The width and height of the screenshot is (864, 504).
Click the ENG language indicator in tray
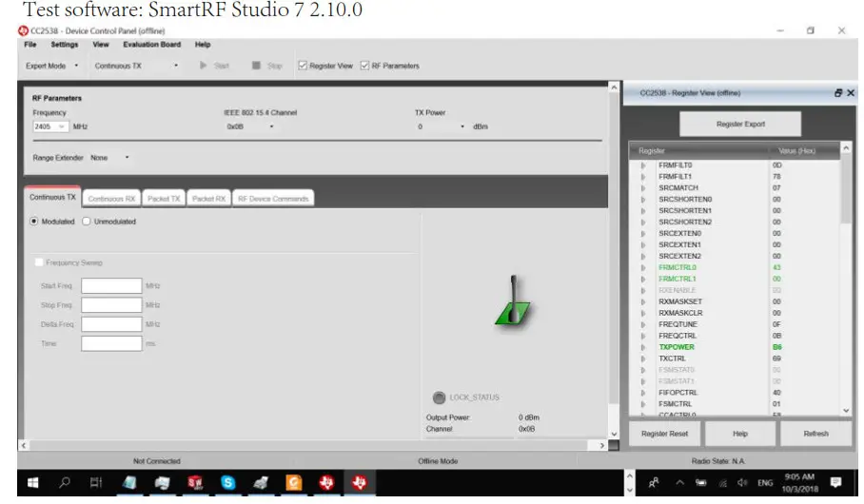tap(765, 483)
